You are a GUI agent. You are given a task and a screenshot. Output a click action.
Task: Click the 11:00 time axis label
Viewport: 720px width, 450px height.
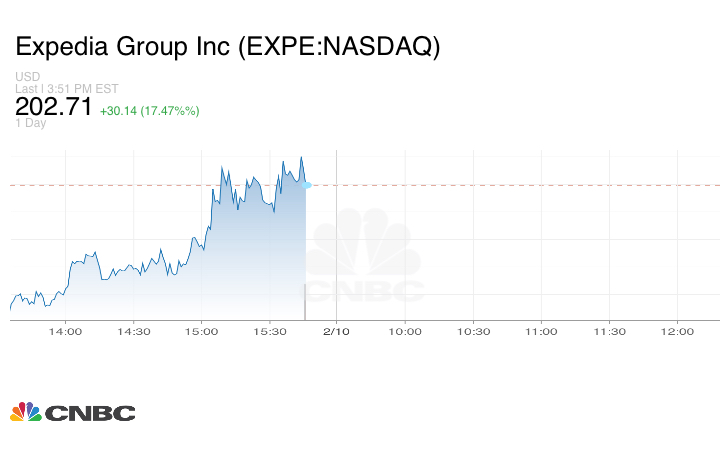coord(541,331)
